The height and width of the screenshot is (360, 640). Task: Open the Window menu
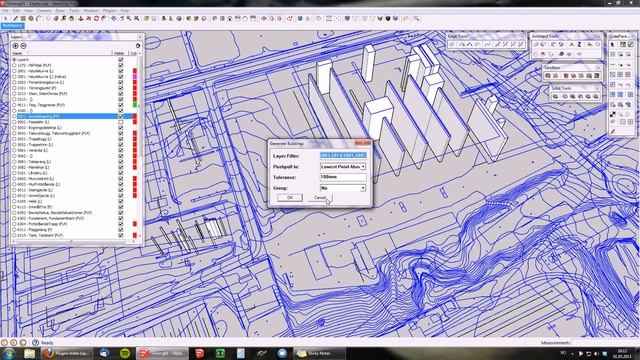91,11
